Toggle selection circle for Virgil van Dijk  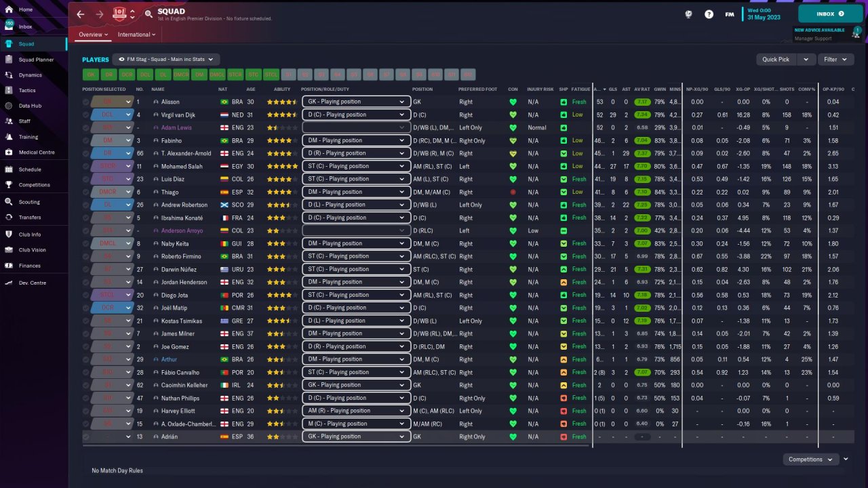coord(86,115)
